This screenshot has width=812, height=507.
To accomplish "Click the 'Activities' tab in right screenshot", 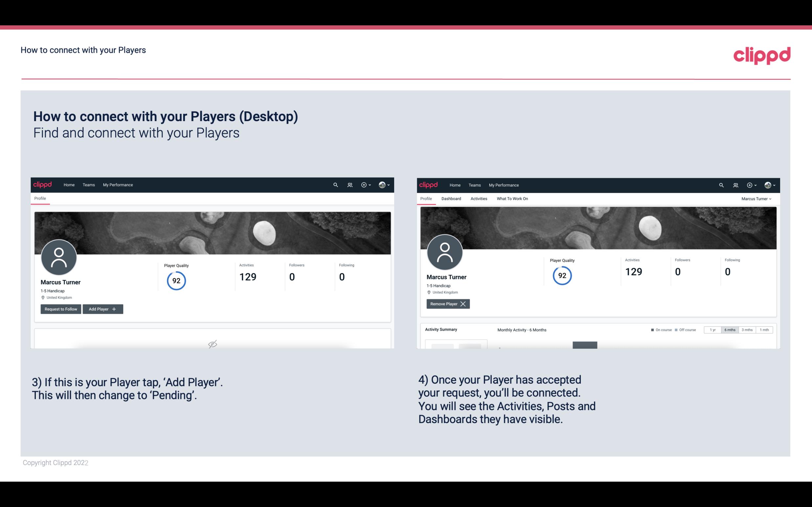I will tap(479, 199).
